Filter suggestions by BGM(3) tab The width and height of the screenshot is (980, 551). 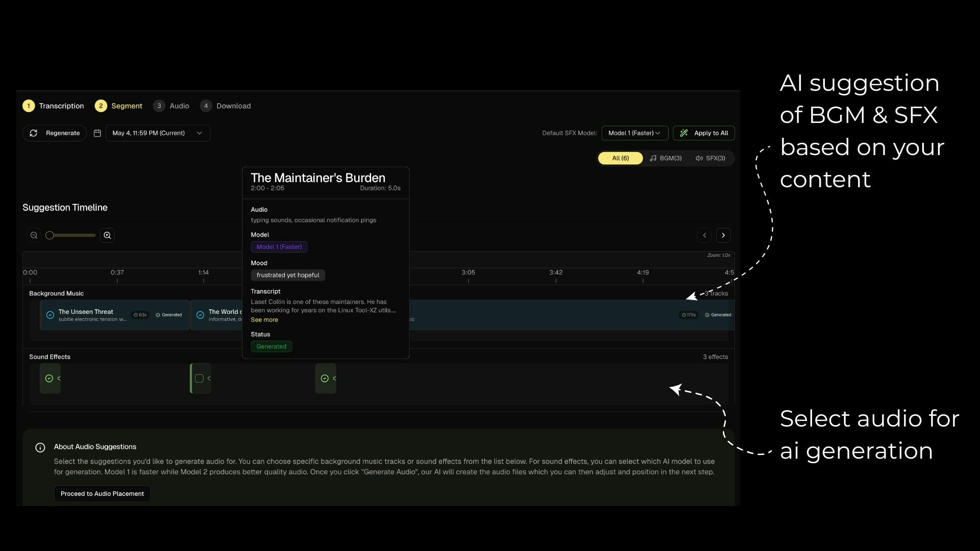point(666,158)
